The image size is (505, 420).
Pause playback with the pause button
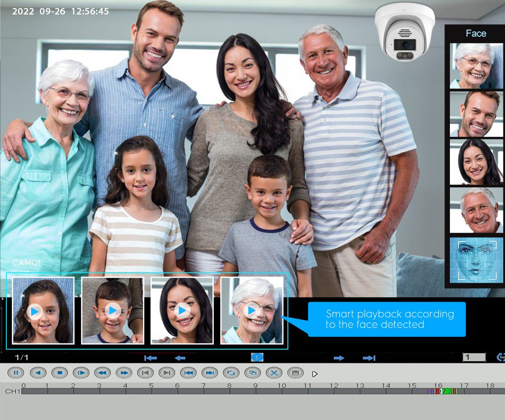tap(16, 373)
